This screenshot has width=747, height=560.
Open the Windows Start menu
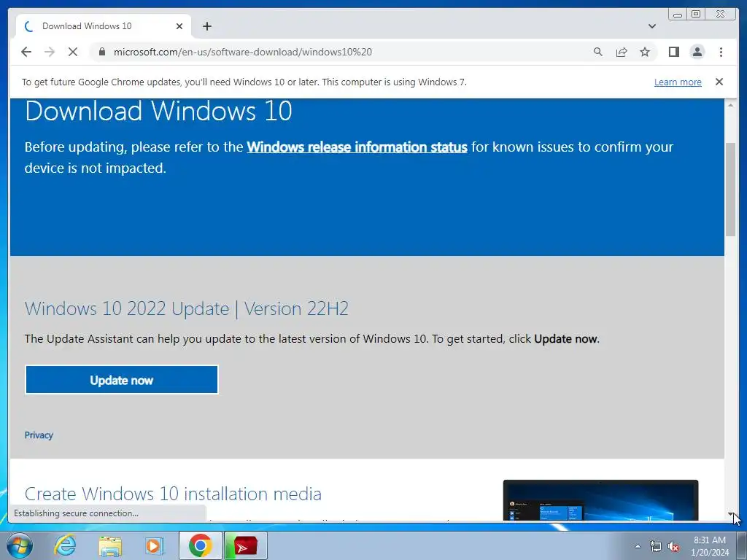[20, 545]
